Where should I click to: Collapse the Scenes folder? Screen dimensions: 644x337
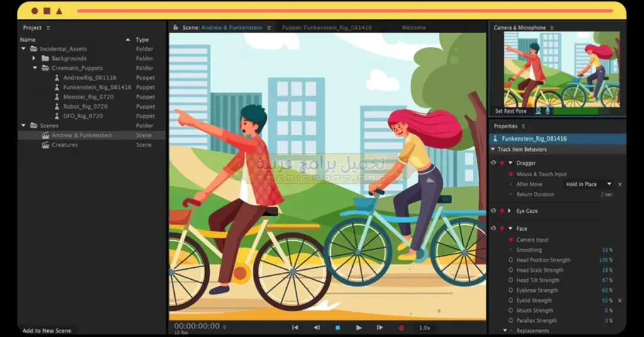click(23, 125)
